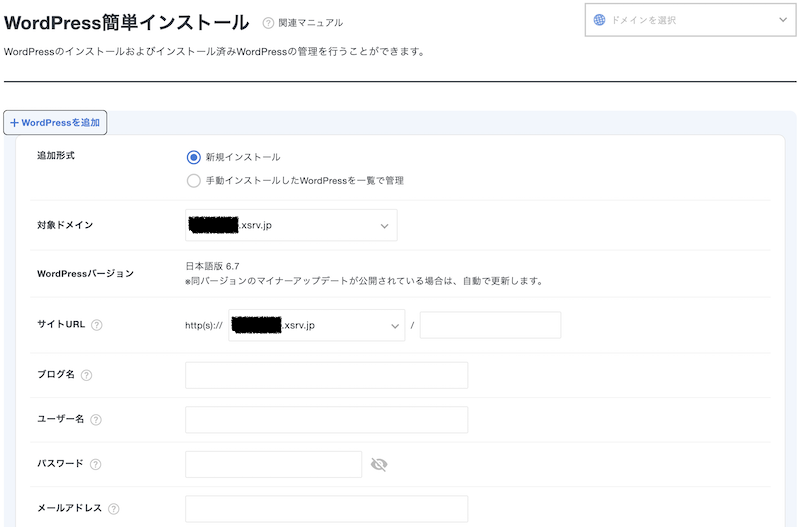Focus the メールアドレス input field

pyautogui.click(x=327, y=509)
